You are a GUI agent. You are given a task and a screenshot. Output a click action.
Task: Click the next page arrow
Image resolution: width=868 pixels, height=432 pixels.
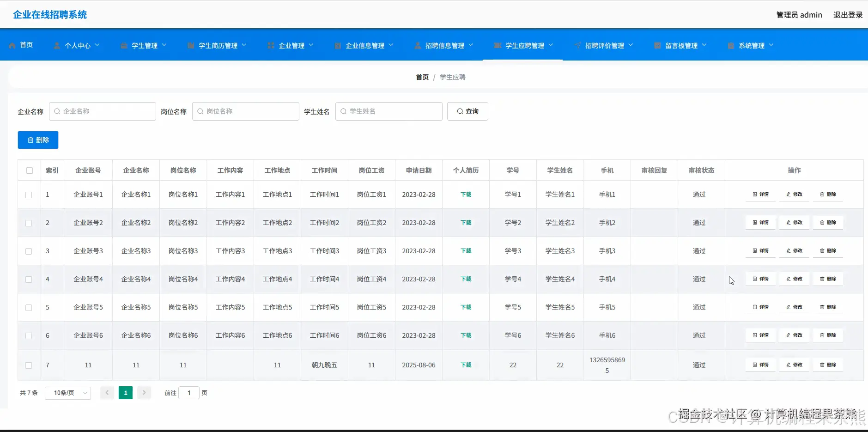tap(144, 393)
